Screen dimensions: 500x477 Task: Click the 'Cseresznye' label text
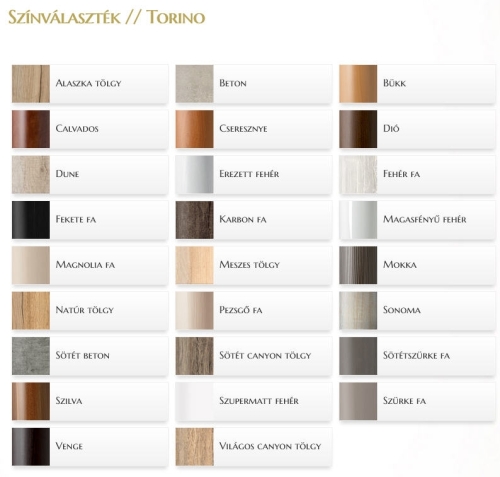coord(243,129)
